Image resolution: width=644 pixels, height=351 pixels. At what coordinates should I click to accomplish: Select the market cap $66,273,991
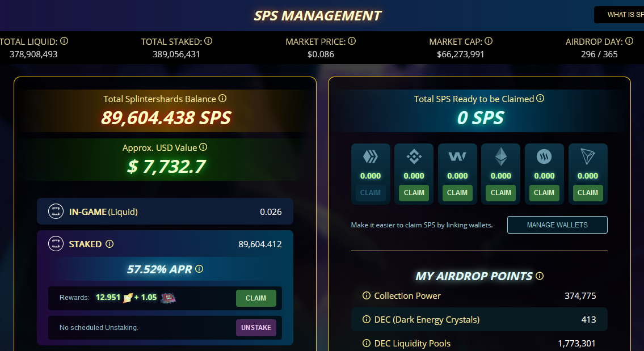pyautogui.click(x=460, y=54)
